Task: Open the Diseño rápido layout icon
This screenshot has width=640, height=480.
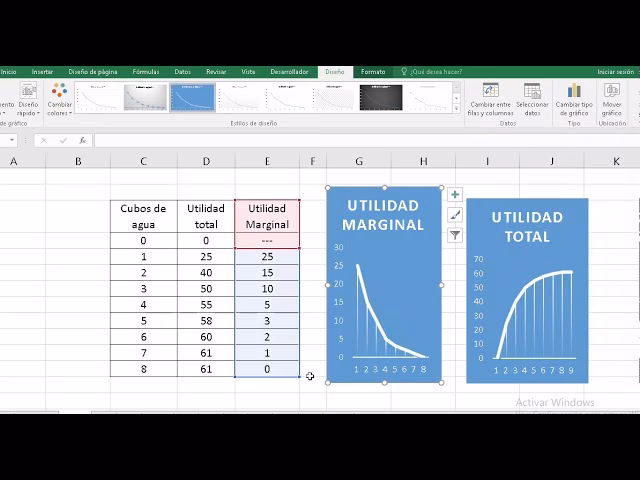Action: point(28,92)
